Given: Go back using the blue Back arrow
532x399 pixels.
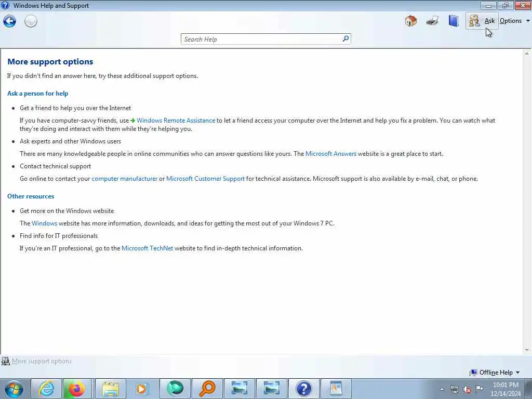Looking at the screenshot, I should pyautogui.click(x=9, y=21).
